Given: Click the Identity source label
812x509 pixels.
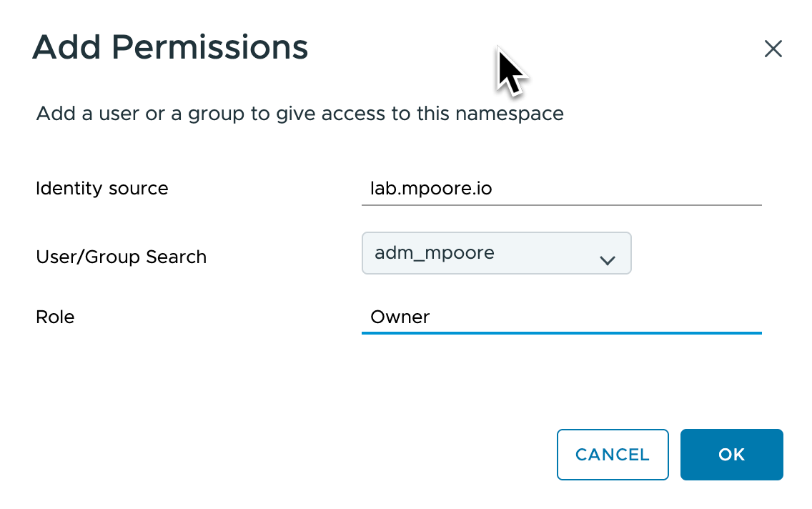Looking at the screenshot, I should click(102, 189).
